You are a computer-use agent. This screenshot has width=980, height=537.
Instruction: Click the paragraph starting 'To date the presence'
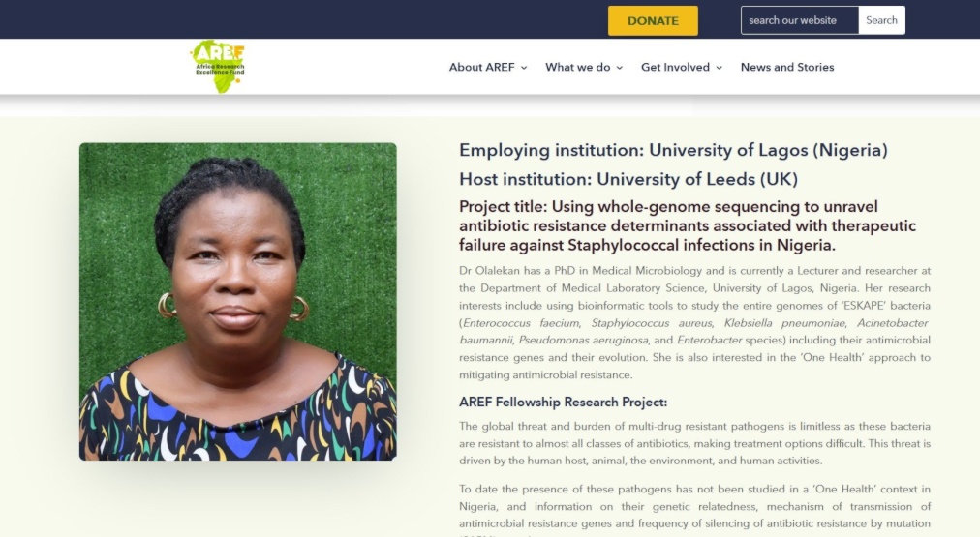click(x=694, y=509)
